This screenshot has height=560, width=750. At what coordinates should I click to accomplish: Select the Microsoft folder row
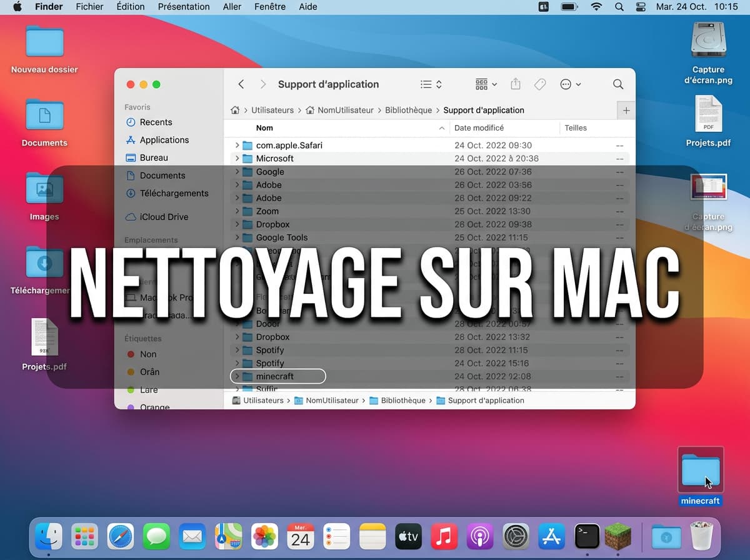429,158
